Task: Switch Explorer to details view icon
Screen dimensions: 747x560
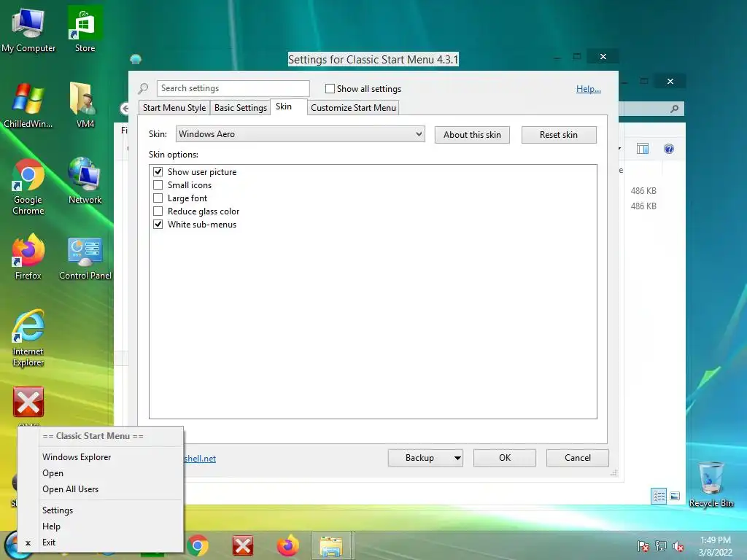Action: point(659,496)
